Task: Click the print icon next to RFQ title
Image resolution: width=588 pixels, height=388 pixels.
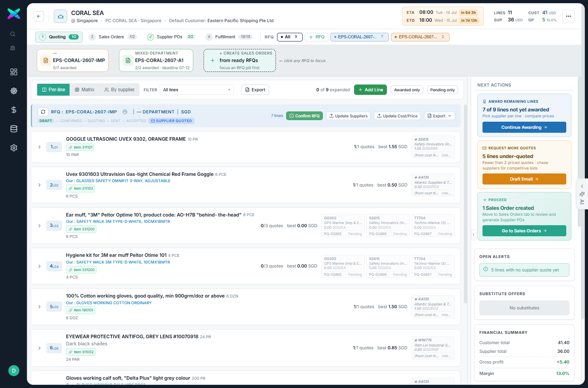Action: coord(125,112)
